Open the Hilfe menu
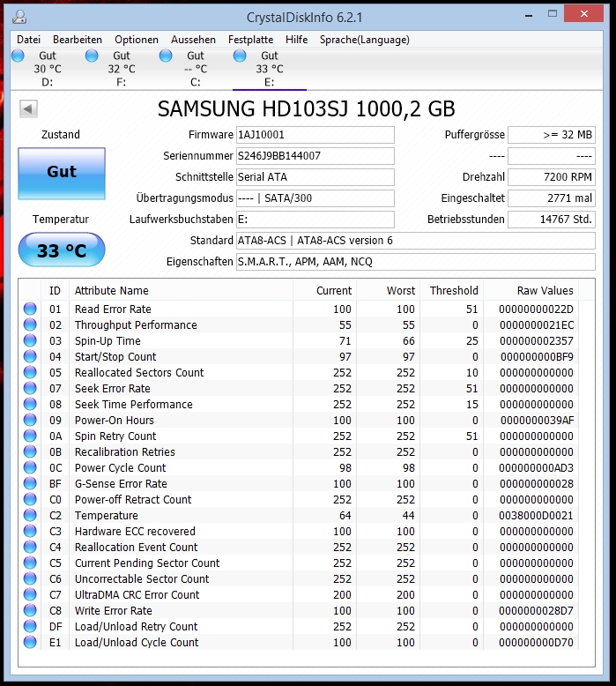This screenshot has height=686, width=616. pos(296,40)
